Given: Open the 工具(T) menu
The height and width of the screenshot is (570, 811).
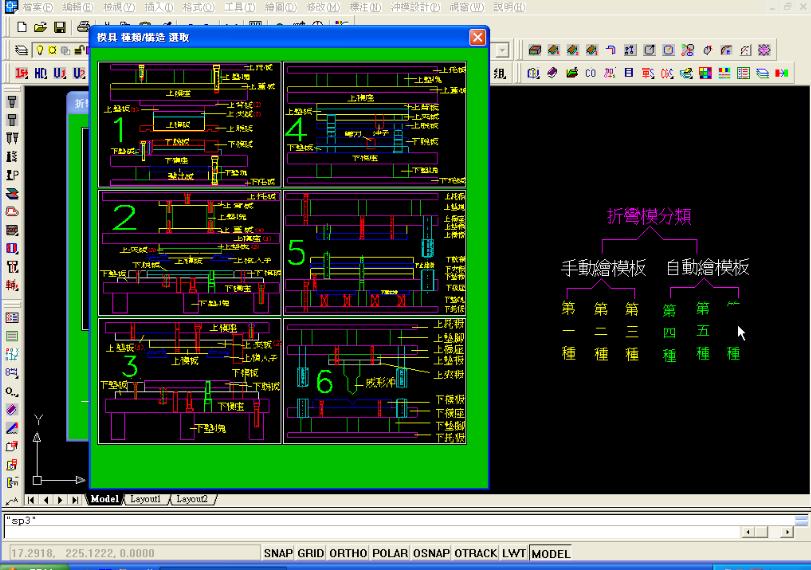Looking at the screenshot, I should (x=239, y=7).
